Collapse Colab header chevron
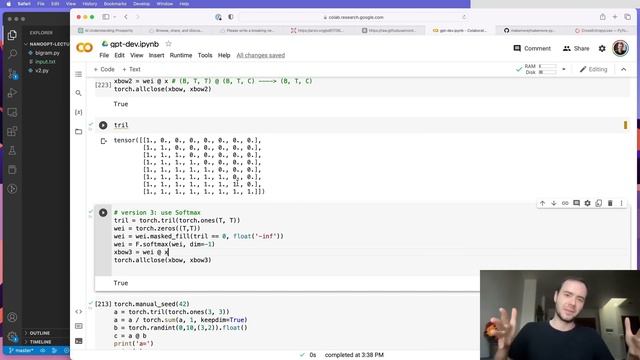The width and height of the screenshot is (640, 360). pos(623,69)
